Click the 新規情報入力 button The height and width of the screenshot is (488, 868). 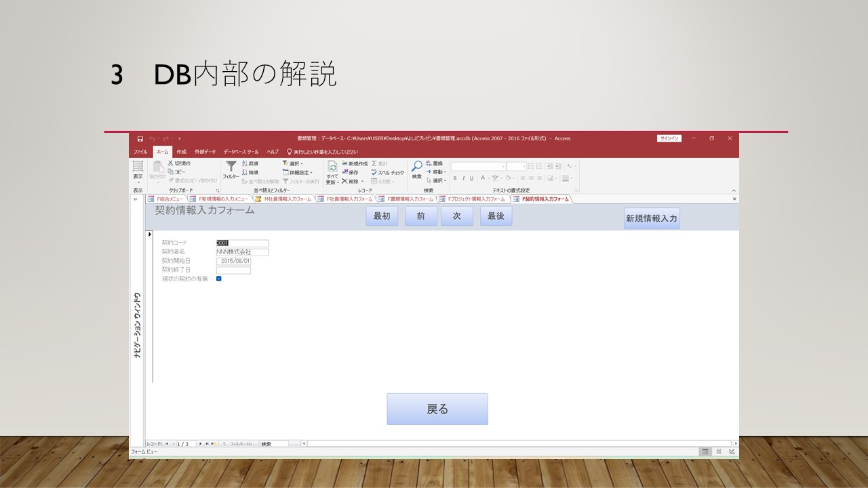click(x=651, y=218)
